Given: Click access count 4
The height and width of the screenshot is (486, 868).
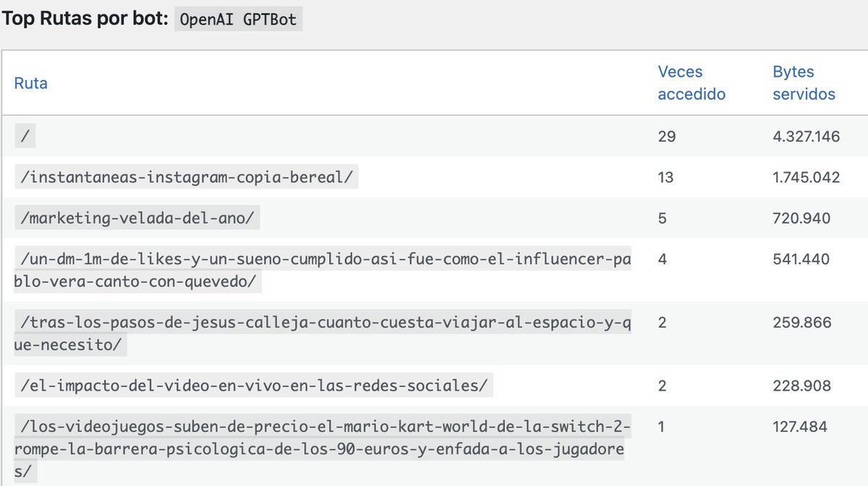Looking at the screenshot, I should pos(663,259).
